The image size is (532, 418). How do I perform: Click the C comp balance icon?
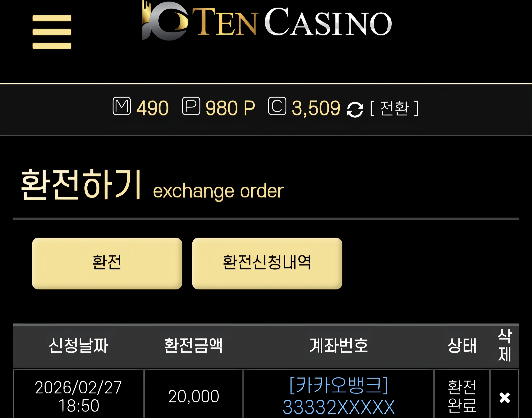pyautogui.click(x=277, y=106)
